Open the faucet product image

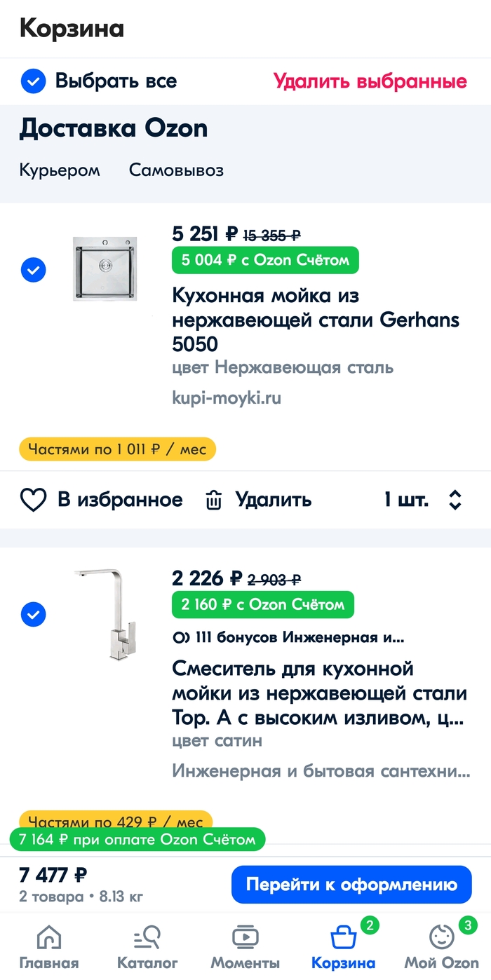[x=105, y=613]
